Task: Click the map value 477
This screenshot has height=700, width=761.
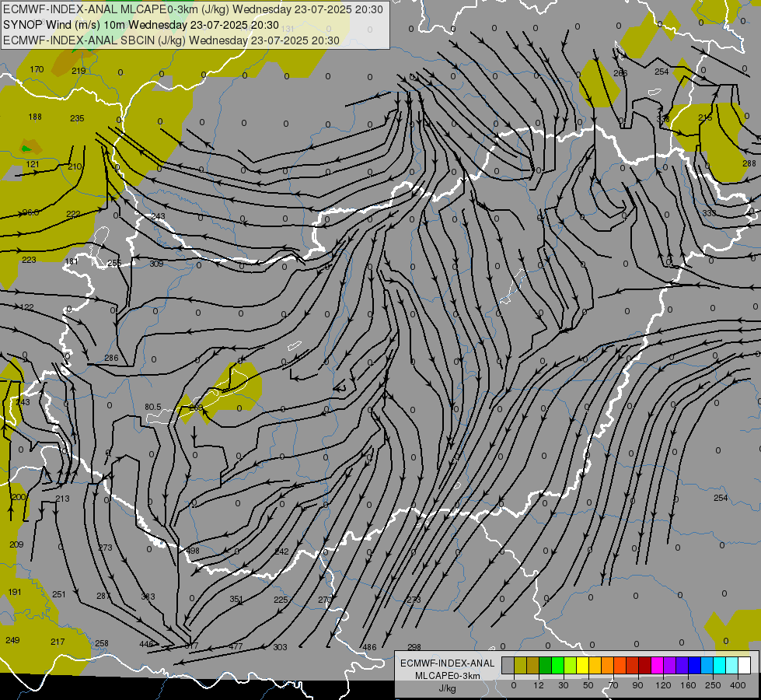Action: pyautogui.click(x=236, y=646)
